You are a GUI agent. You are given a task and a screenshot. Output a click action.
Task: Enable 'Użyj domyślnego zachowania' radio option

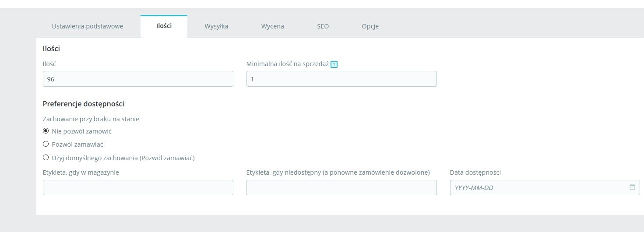pos(46,158)
